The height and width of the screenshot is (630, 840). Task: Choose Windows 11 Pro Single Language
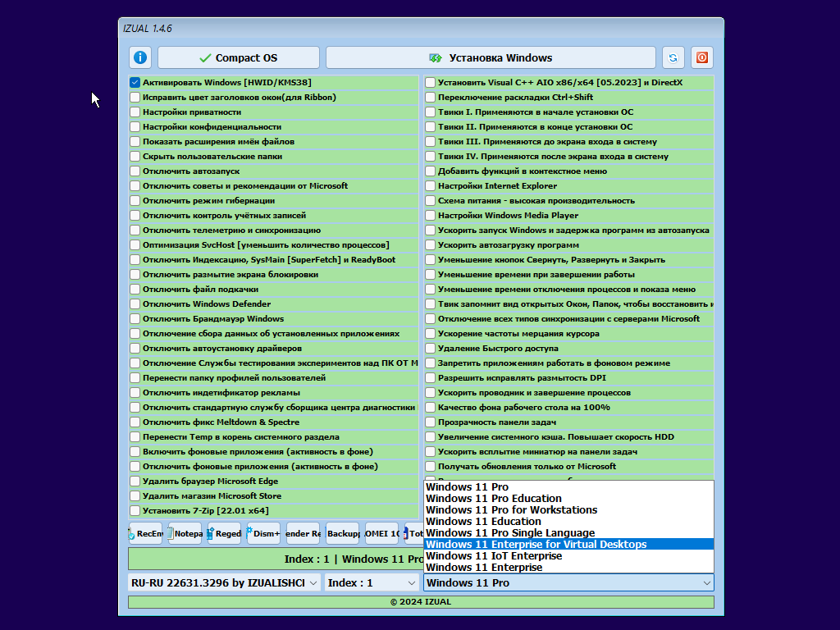(569, 533)
